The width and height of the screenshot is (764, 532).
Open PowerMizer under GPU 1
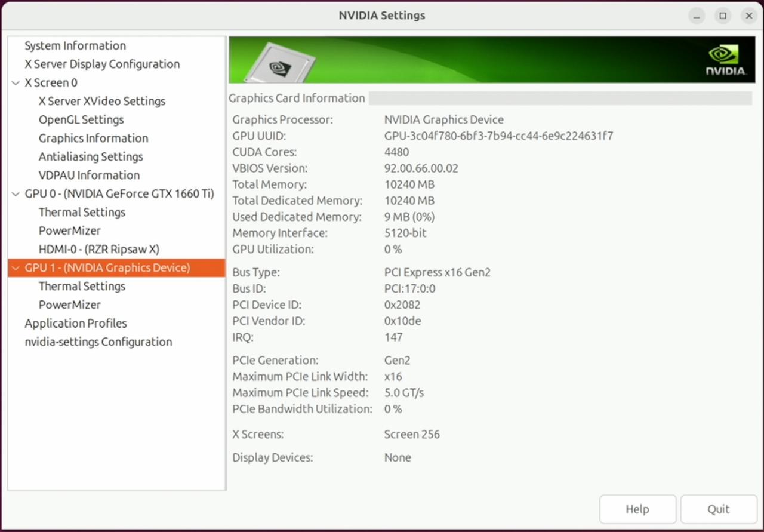(x=69, y=305)
